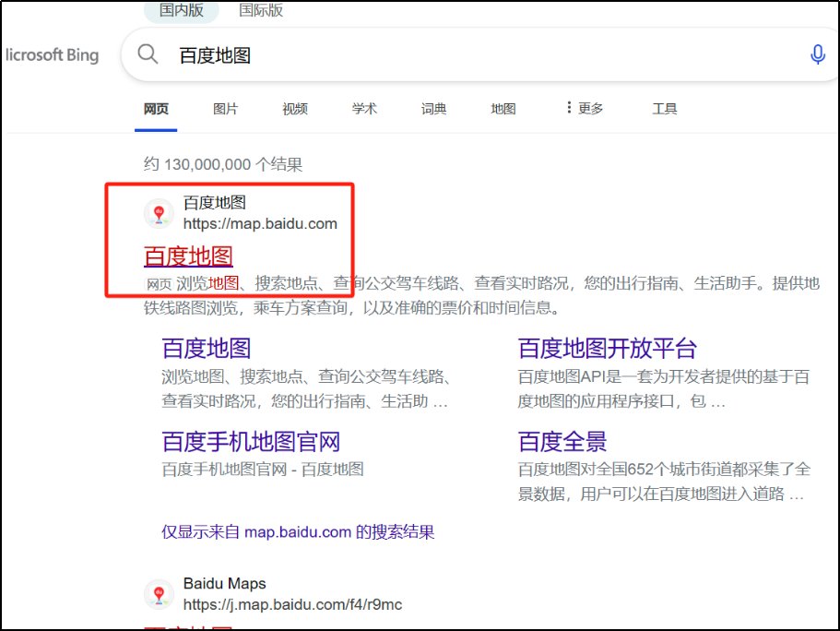Screen dimensions: 840x631
Task: Click the 百度地图 site name above URL
Action: (215, 203)
